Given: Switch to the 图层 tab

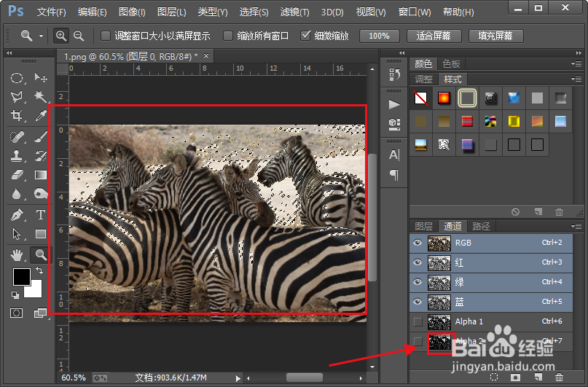Looking at the screenshot, I should coord(424,226).
